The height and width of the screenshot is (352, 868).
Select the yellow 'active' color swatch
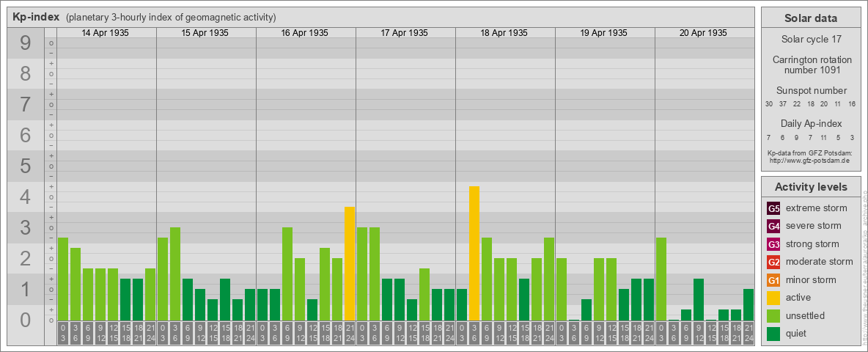tap(773, 298)
